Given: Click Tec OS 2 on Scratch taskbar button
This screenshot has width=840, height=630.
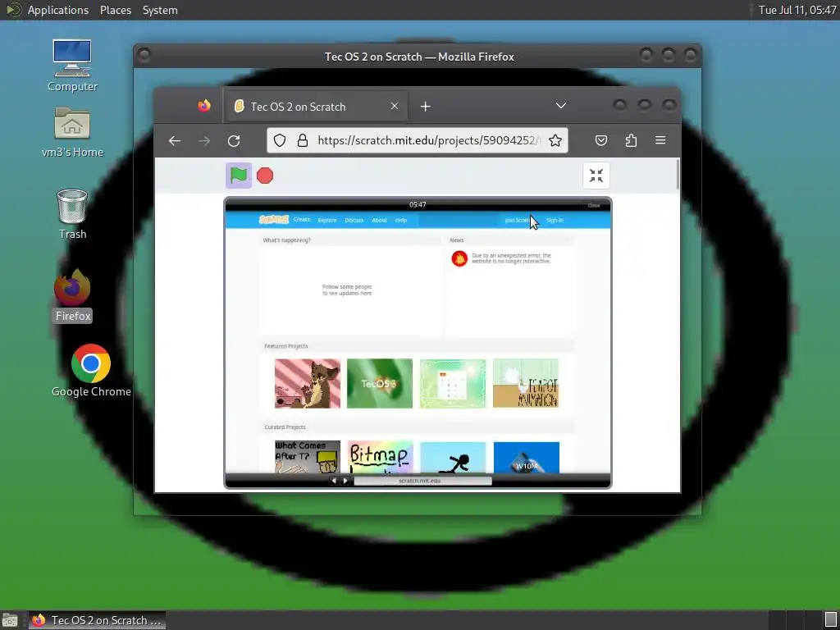Looking at the screenshot, I should (97, 620).
